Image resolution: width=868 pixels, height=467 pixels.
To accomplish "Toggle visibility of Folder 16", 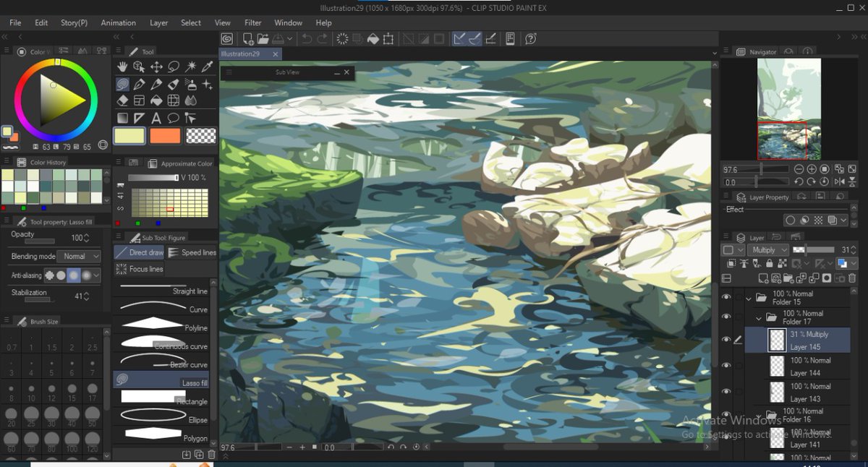I will 726,414.
